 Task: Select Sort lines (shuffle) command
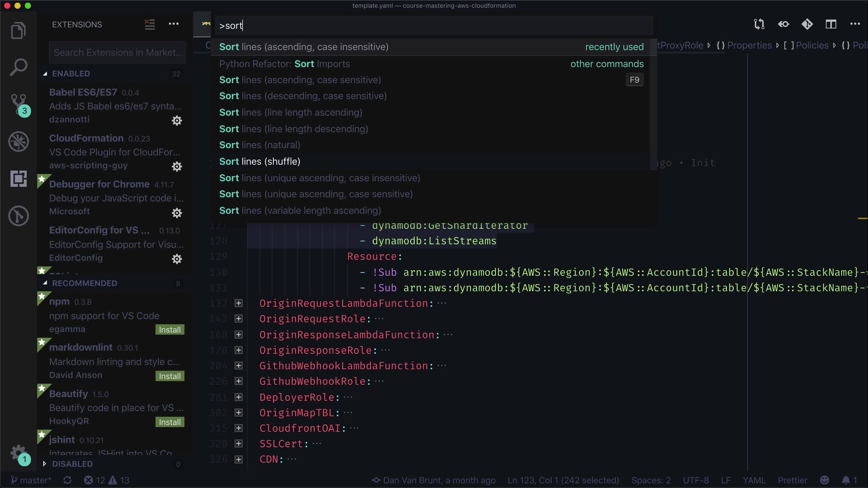point(259,162)
